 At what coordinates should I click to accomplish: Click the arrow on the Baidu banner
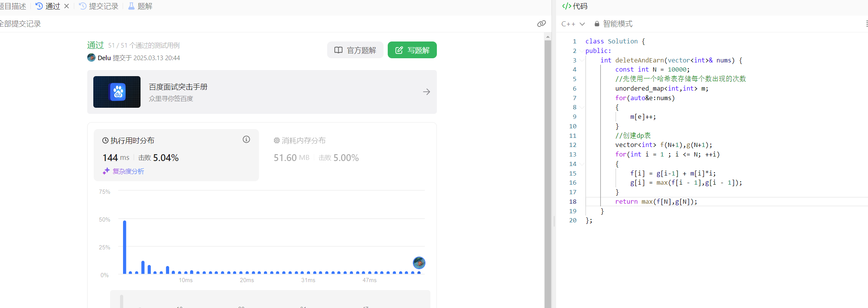pyautogui.click(x=427, y=92)
